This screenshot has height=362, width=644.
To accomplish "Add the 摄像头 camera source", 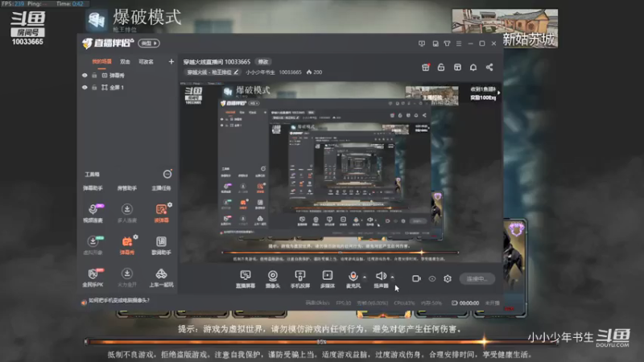I will tap(273, 279).
